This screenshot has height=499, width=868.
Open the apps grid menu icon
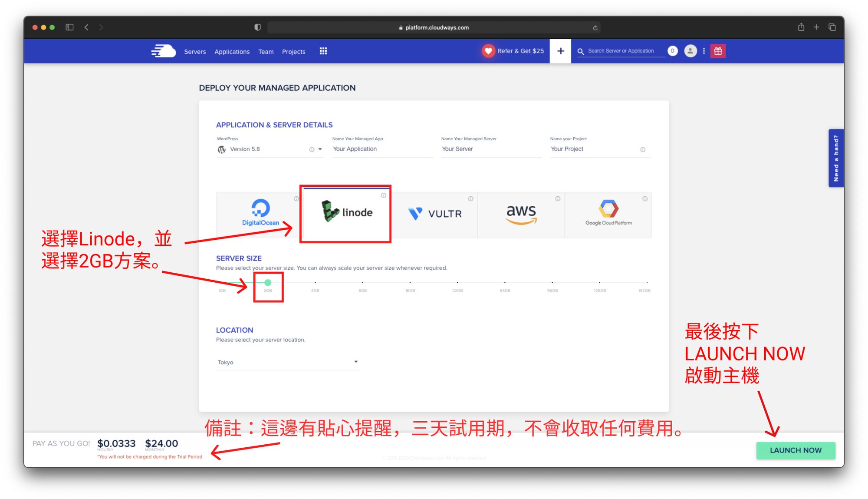click(x=323, y=51)
